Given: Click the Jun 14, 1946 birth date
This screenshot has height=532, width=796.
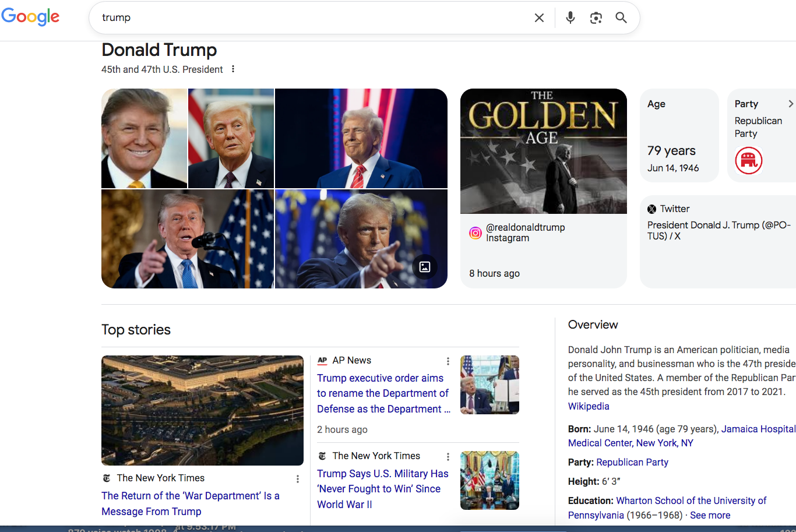Looking at the screenshot, I should tap(673, 168).
